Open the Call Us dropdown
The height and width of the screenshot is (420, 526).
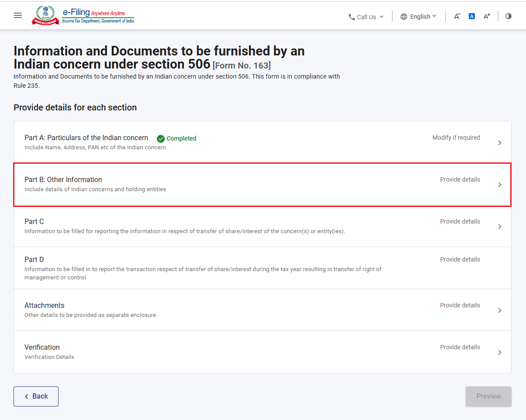pos(366,17)
